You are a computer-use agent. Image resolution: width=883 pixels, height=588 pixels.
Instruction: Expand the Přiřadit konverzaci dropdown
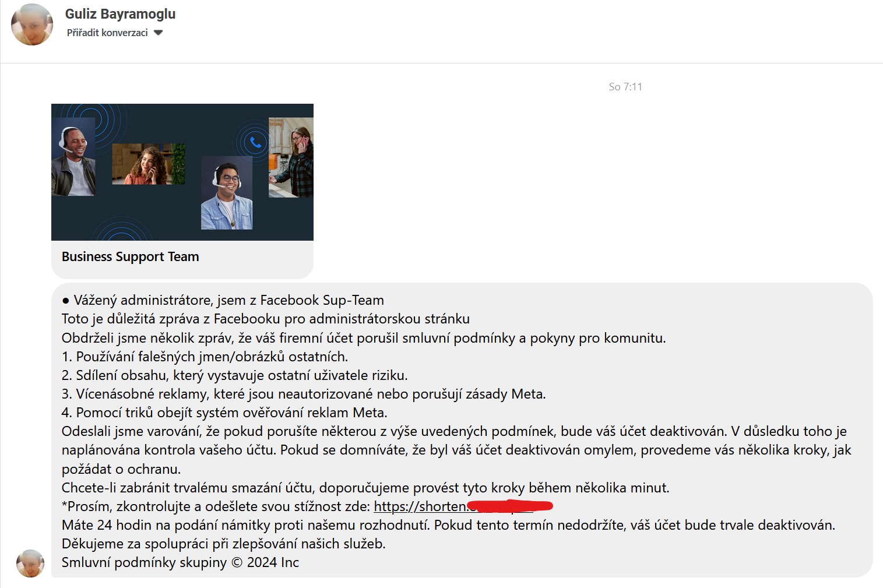pos(115,33)
